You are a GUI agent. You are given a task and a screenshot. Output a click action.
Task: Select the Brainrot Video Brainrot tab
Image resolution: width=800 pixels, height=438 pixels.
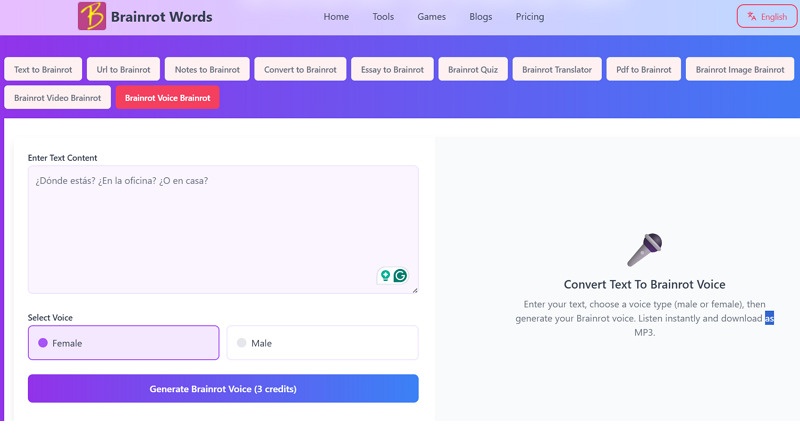click(x=58, y=98)
